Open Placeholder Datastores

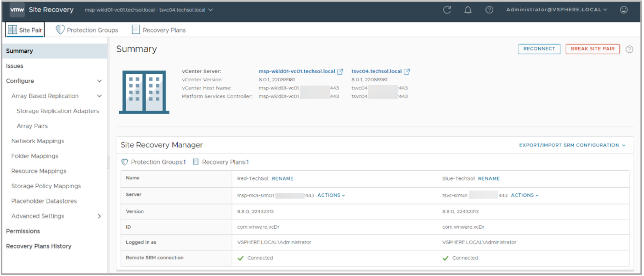tap(44, 201)
